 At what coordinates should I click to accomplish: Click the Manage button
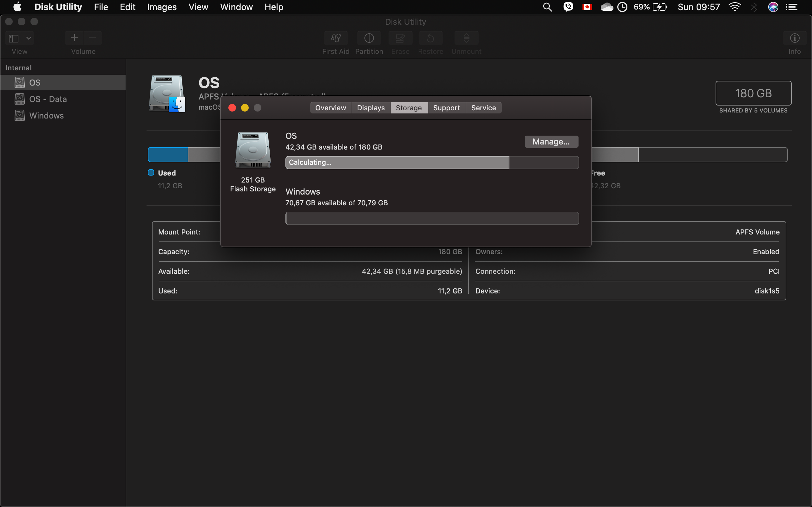[x=551, y=141]
